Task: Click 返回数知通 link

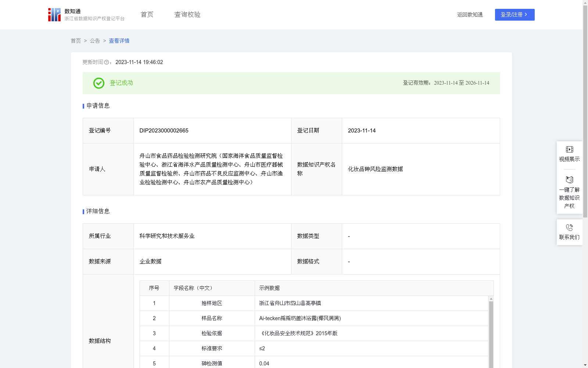Action: click(x=470, y=15)
